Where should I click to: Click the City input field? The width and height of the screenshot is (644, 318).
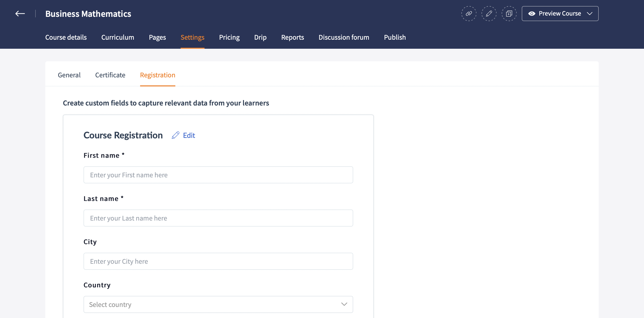[218, 261]
